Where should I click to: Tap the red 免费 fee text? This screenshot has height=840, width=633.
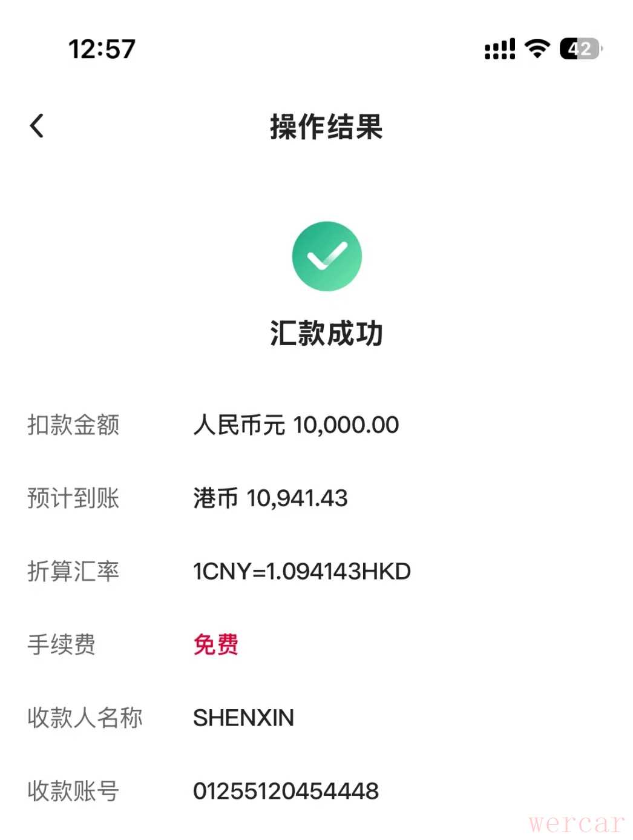(216, 644)
